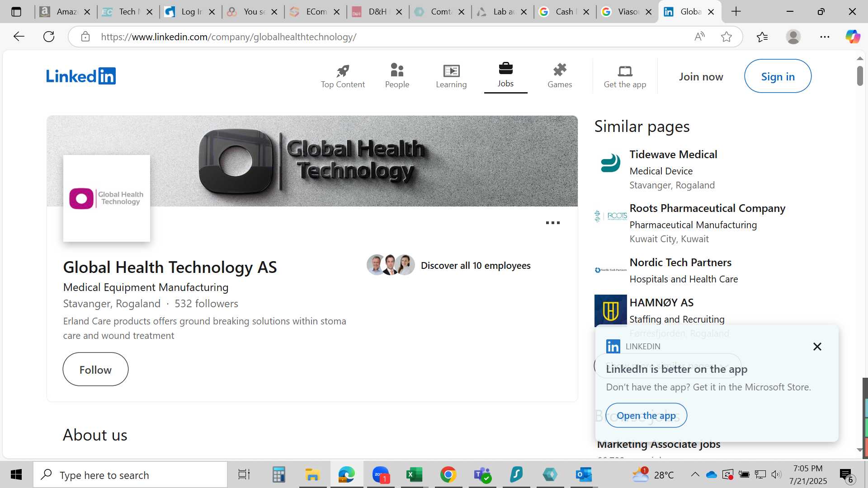This screenshot has width=868, height=488.
Task: Open the Copilot icon in Edge
Action: pyautogui.click(x=853, y=37)
